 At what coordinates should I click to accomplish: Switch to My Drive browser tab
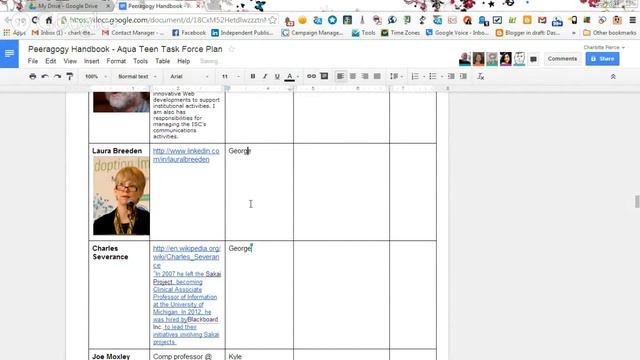click(x=68, y=6)
